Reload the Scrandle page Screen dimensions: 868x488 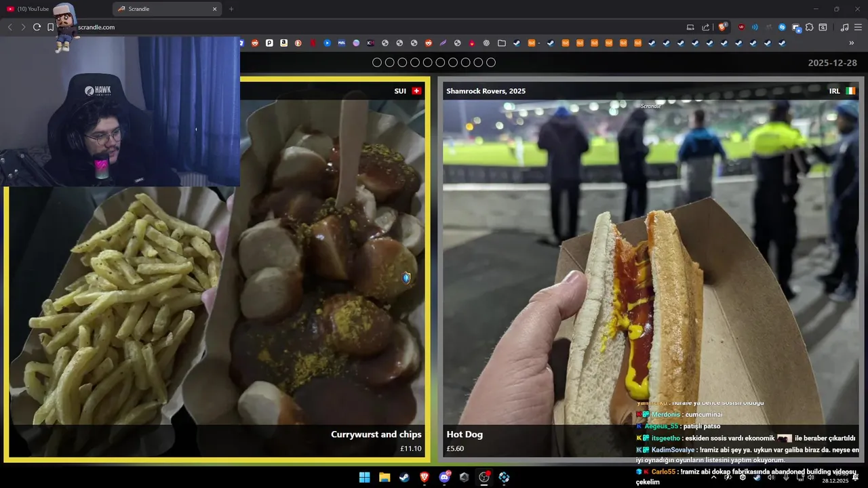click(x=37, y=27)
